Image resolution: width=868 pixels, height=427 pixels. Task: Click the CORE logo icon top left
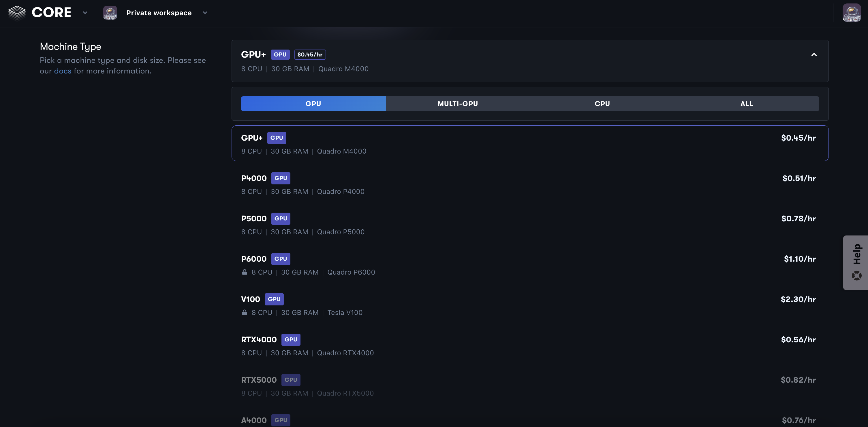[x=17, y=12]
